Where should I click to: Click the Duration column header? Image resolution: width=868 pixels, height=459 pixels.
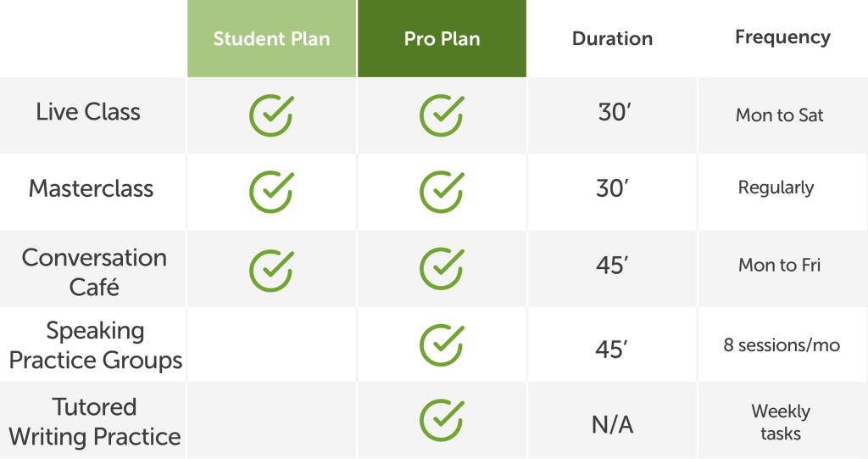[612, 39]
